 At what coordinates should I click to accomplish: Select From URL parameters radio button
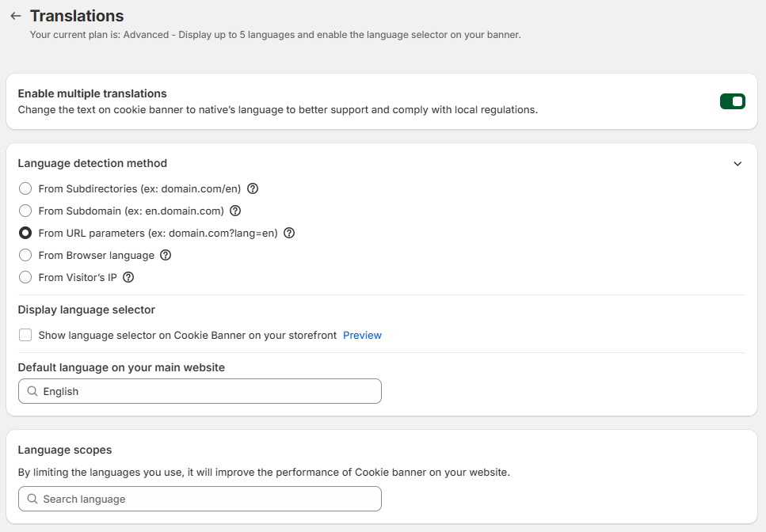tap(25, 233)
